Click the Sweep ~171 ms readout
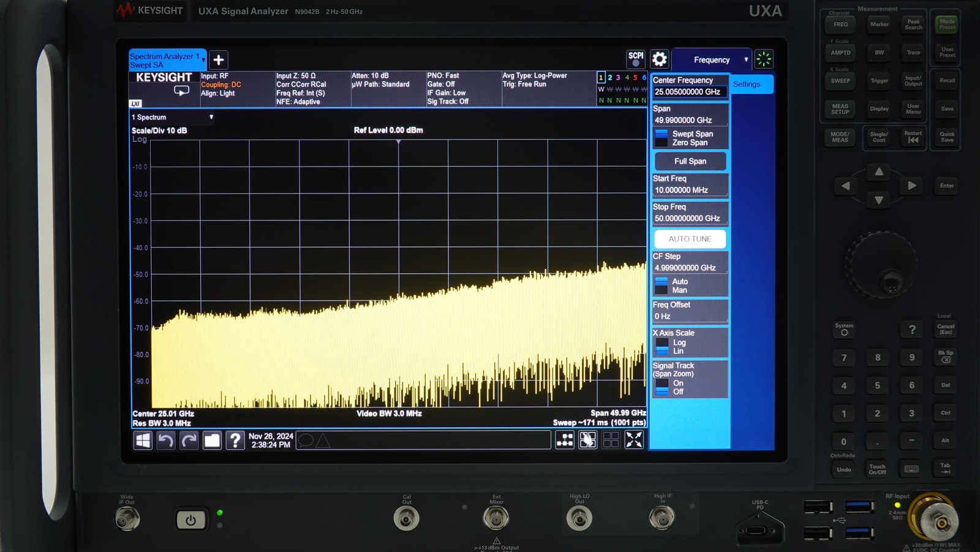Image resolution: width=980 pixels, height=552 pixels. (x=599, y=423)
